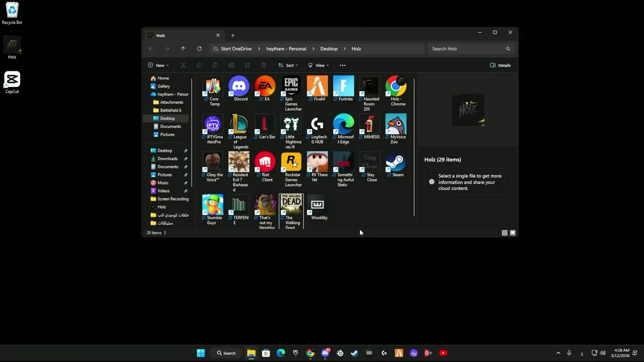This screenshot has height=362, width=644.
Task: Select the Stumble Guys shortcut
Action: (213, 210)
